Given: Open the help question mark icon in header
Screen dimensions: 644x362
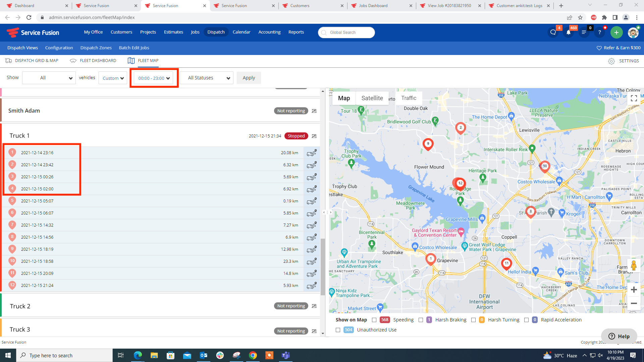Looking at the screenshot, I should click(x=599, y=33).
